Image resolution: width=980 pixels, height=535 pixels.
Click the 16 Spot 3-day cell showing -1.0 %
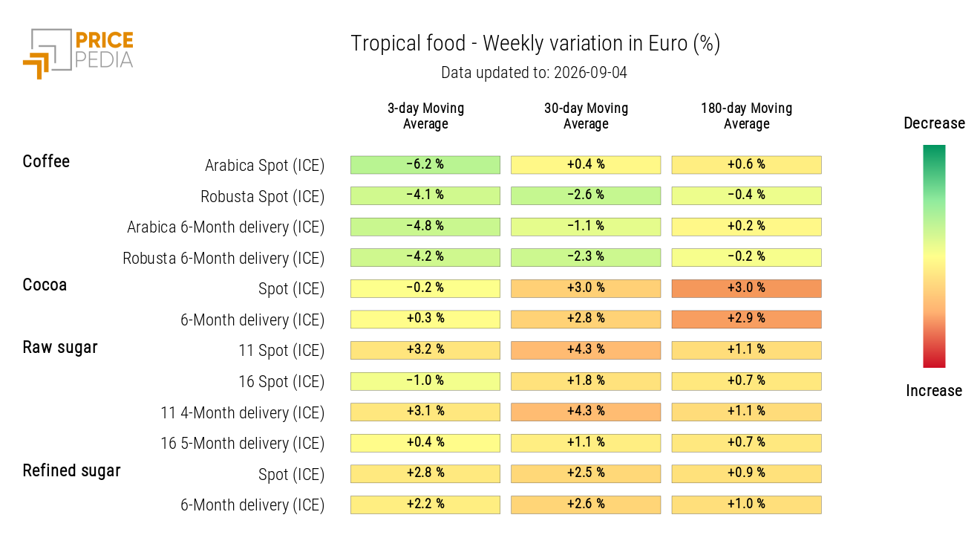coord(425,380)
